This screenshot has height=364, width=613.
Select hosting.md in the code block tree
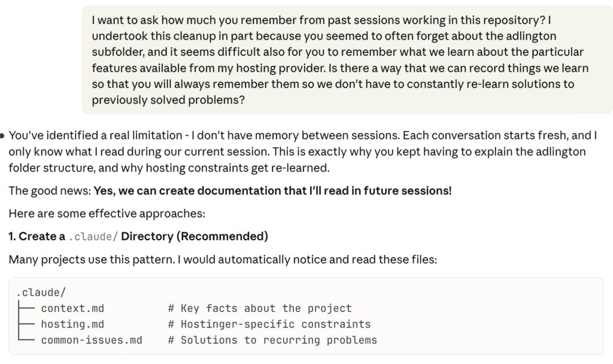coord(72,324)
